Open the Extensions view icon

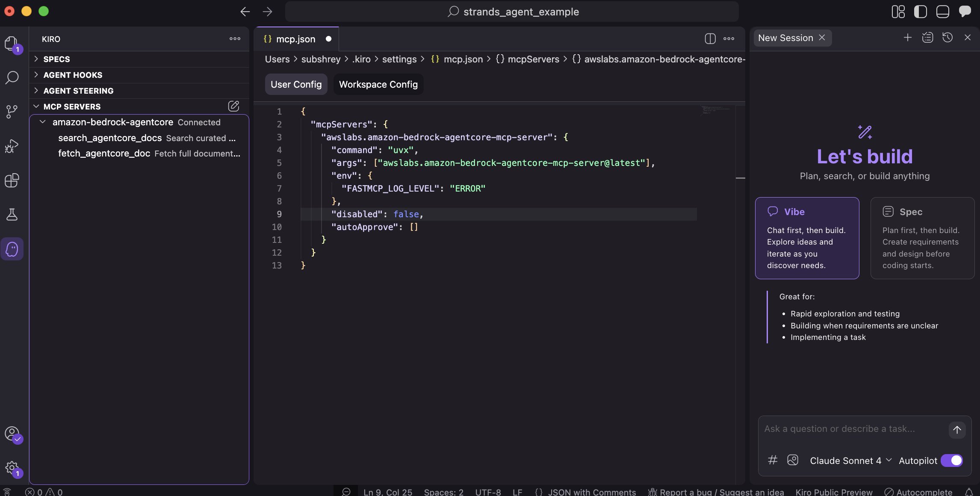tap(12, 180)
